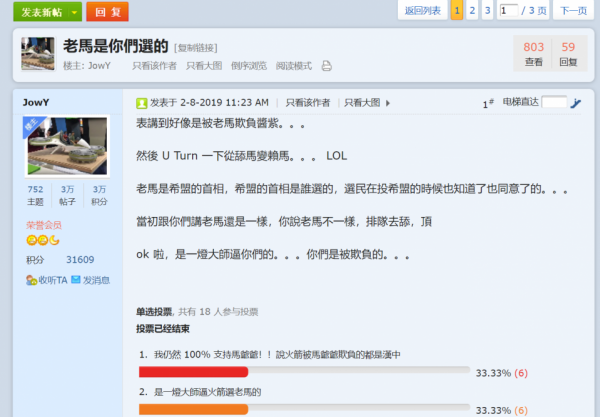Click the printer icon in thread header
Screen dimensions: 600x417
[x=326, y=66]
